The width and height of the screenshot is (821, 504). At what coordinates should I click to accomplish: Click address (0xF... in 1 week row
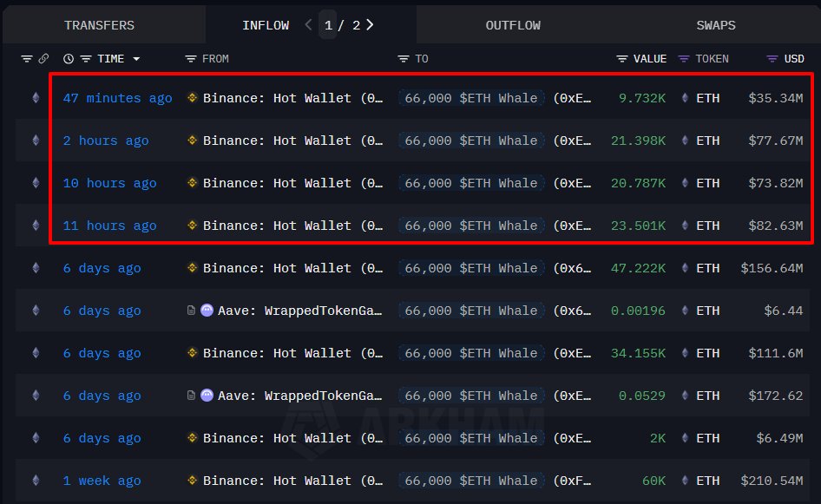(x=572, y=481)
